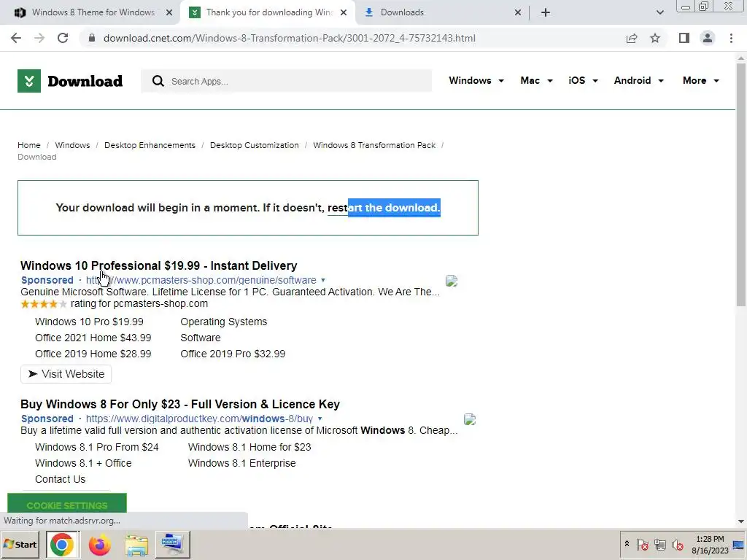Expand the Mac navigation menu

(536, 80)
